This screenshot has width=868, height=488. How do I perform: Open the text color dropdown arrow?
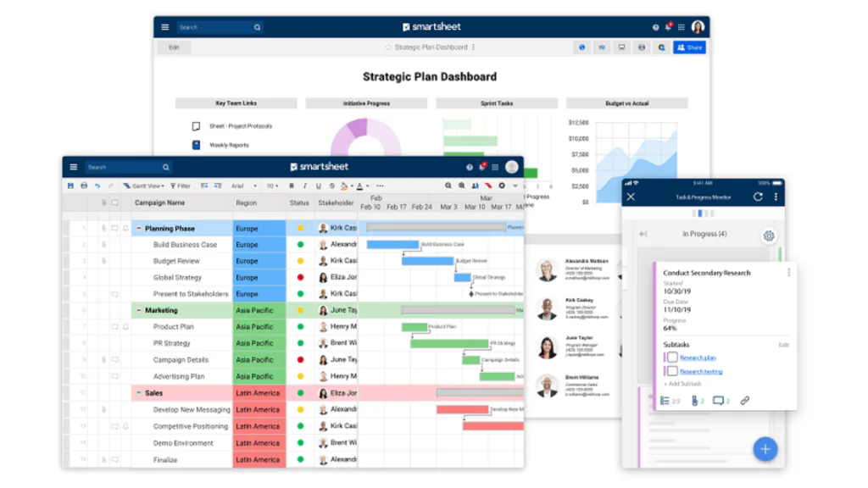pyautogui.click(x=368, y=186)
